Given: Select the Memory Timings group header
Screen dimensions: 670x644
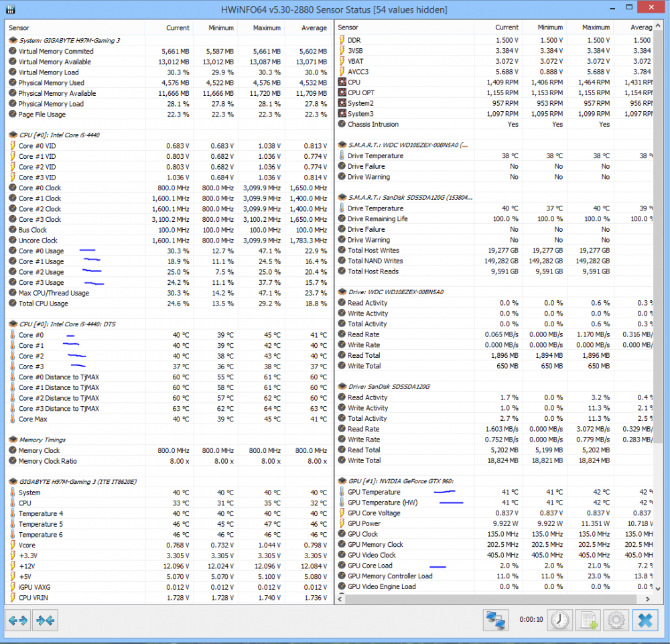Looking at the screenshot, I should pos(42,440).
